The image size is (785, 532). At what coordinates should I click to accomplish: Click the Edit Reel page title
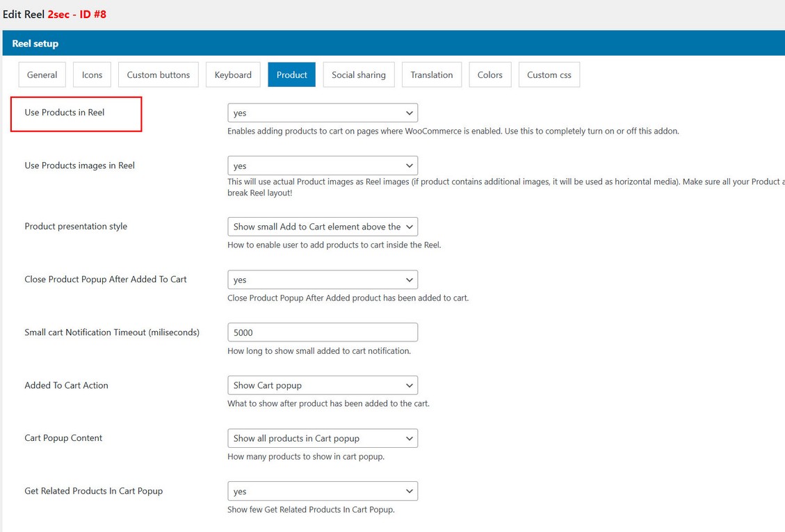pos(55,14)
